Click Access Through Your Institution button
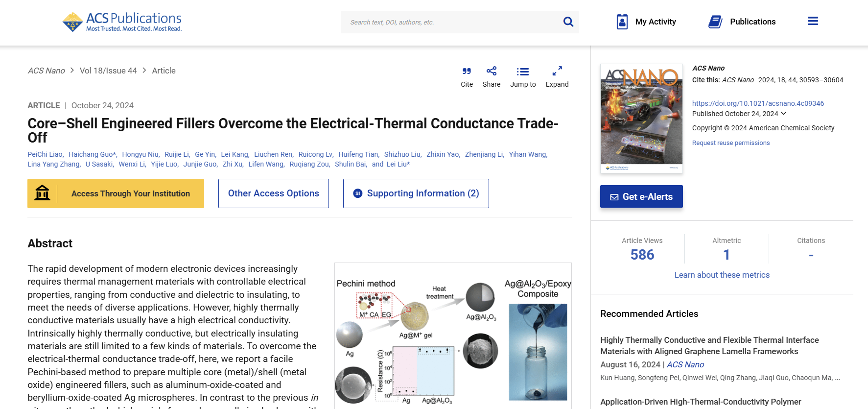The image size is (868, 409). tap(116, 193)
